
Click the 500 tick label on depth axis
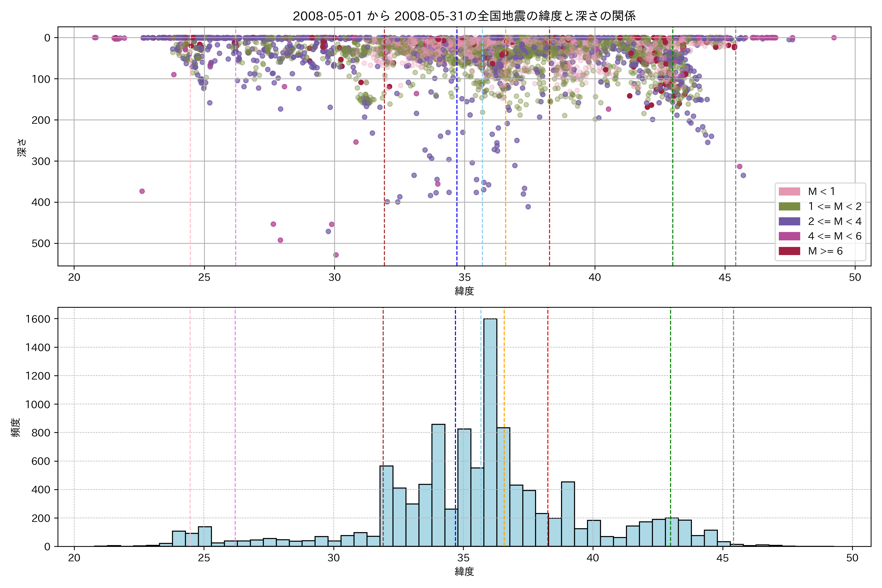[41, 244]
